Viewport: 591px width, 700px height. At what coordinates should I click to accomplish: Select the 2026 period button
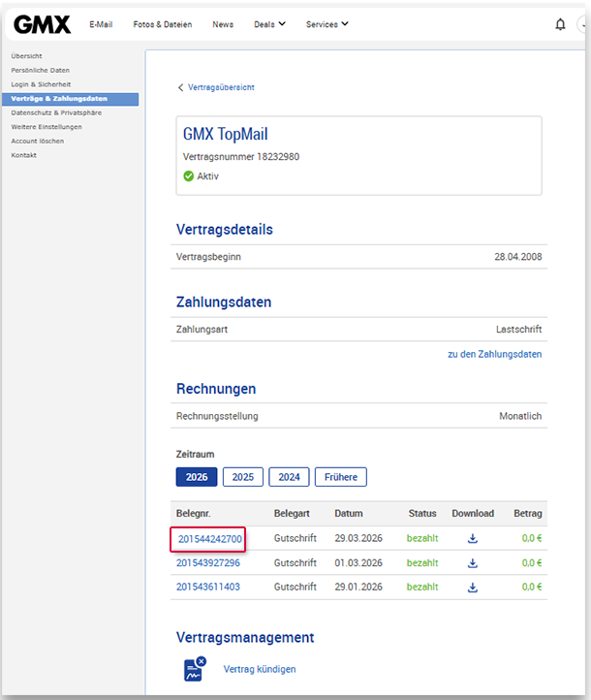tap(197, 477)
